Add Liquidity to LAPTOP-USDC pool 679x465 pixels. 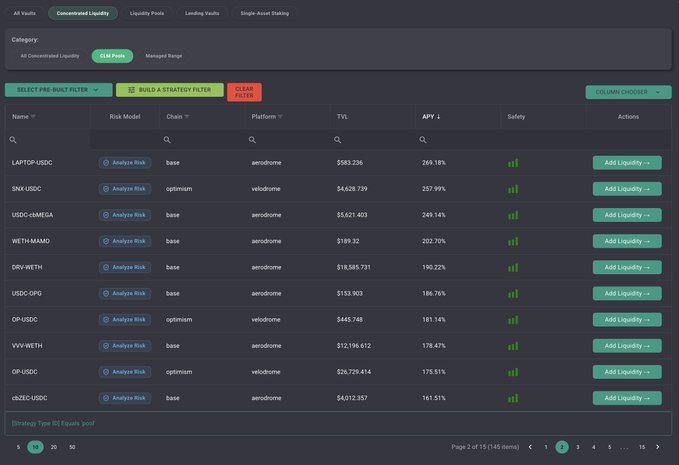627,163
